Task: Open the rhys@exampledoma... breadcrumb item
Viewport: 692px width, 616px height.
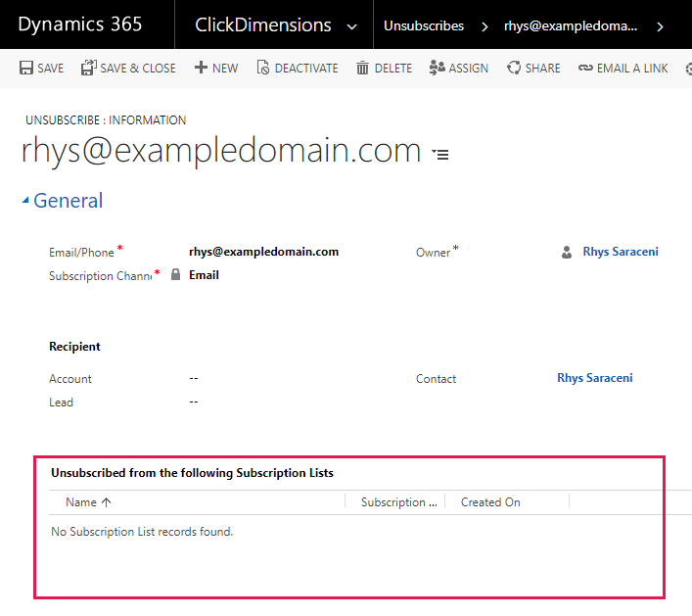Action: coord(571,26)
